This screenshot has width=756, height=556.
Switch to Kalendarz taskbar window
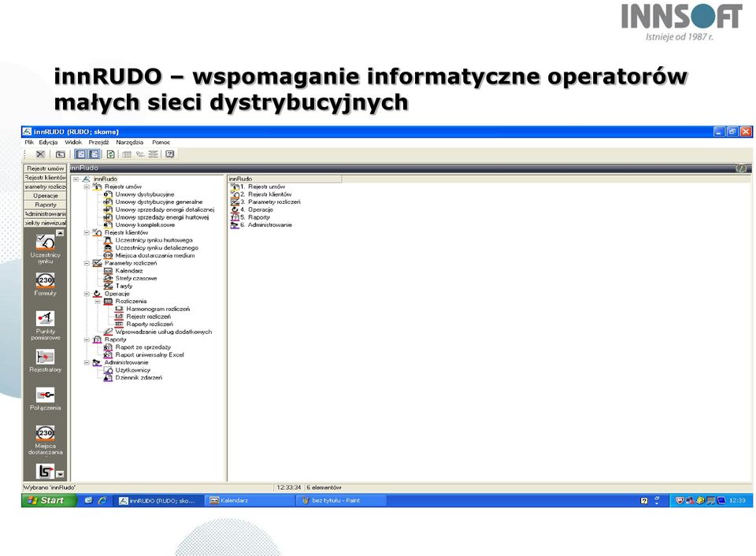pos(250,501)
